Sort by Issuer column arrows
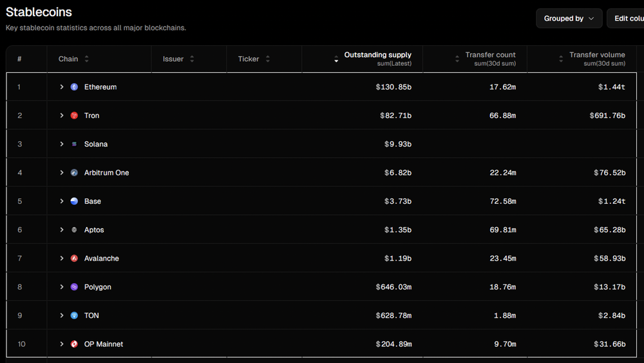This screenshot has height=363, width=644. [192, 59]
